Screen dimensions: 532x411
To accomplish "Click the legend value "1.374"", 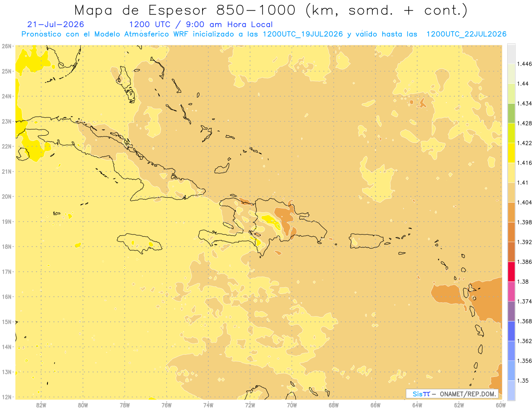I will (524, 301).
